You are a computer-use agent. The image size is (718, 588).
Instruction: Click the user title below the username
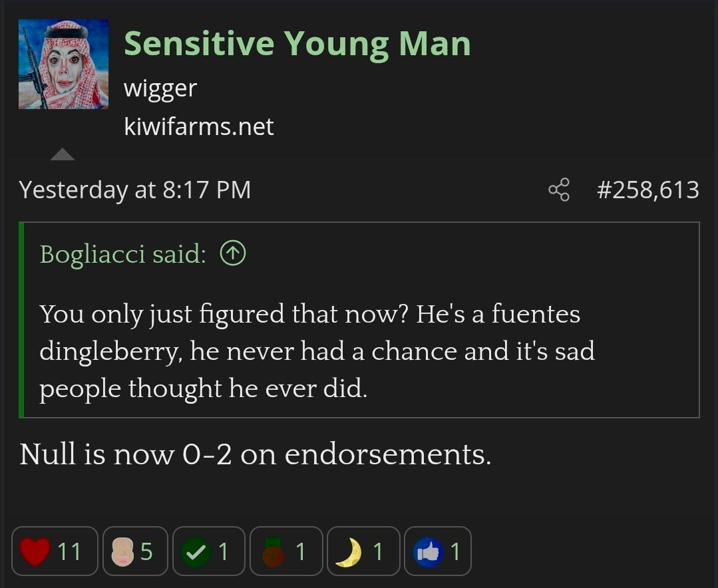pos(160,88)
